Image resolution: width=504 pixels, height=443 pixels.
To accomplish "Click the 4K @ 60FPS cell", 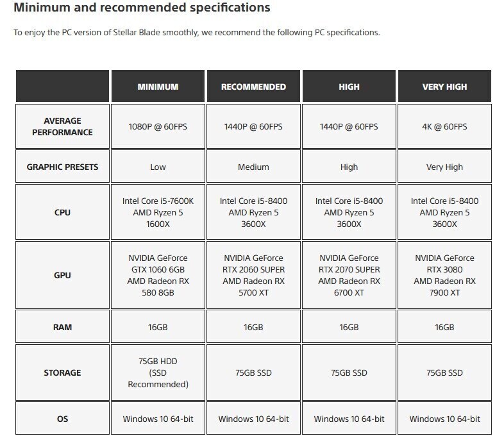I will (444, 126).
